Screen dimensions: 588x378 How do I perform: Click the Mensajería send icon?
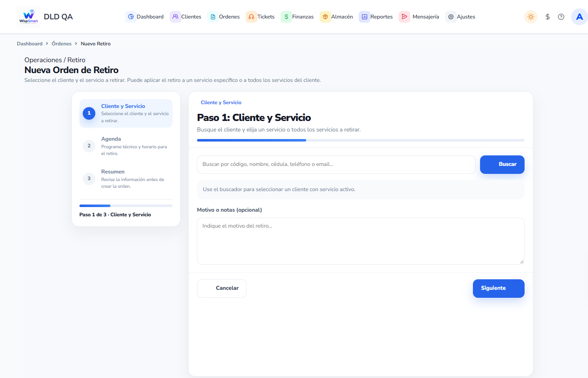click(404, 17)
